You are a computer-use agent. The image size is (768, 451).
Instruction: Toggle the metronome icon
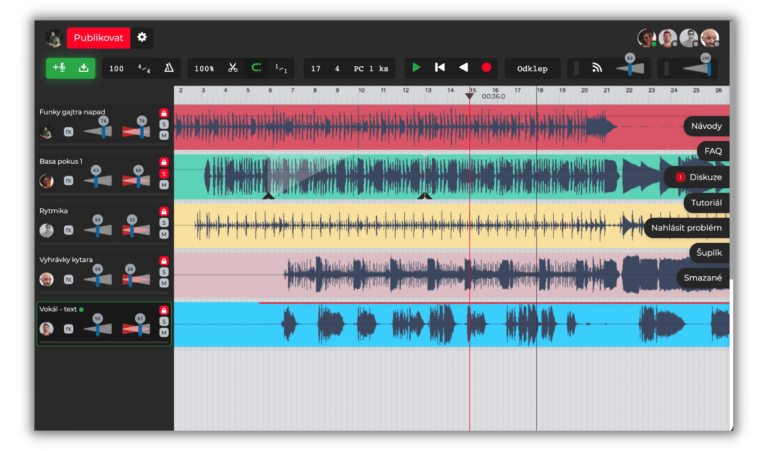coord(169,68)
